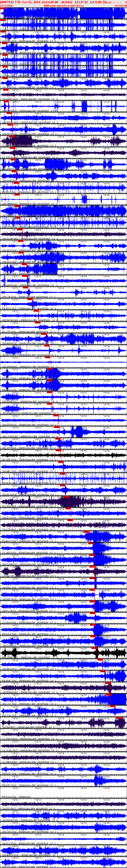Select the UW.BLN EHZ trace label
The image size is (127, 868).
click(x=30, y=517)
